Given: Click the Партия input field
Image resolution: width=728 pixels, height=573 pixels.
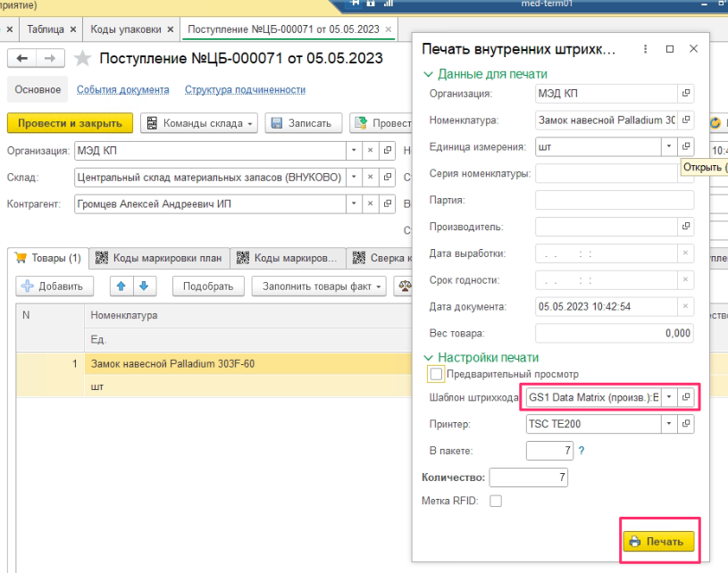Looking at the screenshot, I should [615, 200].
